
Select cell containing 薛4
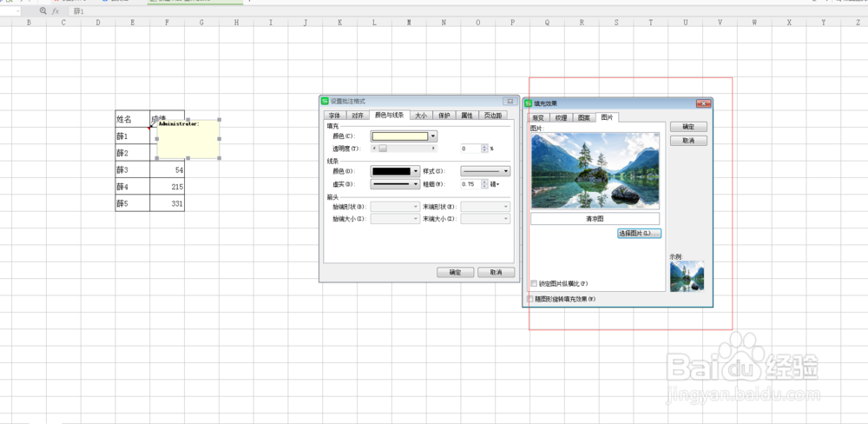point(132,186)
